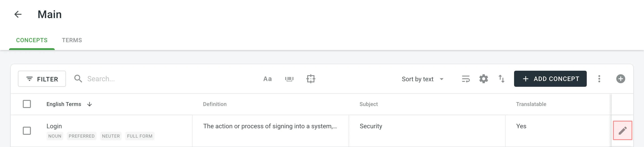Toggle English Terms column sort arrow
Screen dimensions: 644x147
point(89,104)
